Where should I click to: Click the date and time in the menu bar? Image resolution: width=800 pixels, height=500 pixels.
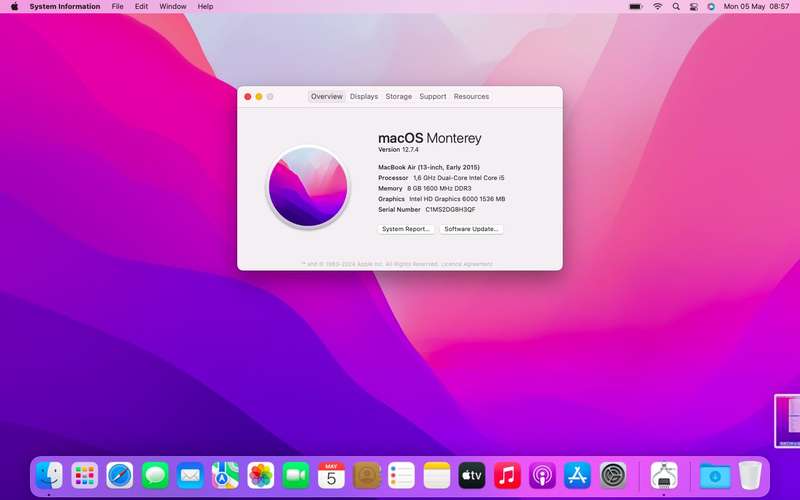pos(756,7)
